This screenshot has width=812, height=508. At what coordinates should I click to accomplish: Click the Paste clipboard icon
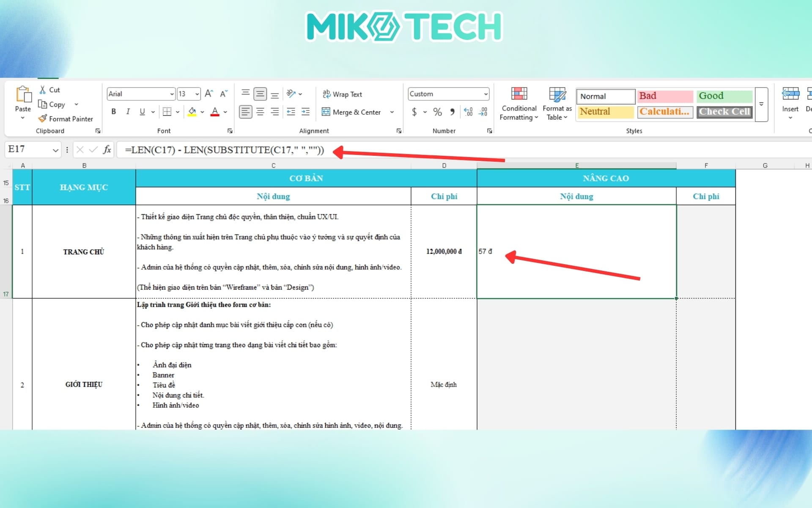tap(23, 94)
